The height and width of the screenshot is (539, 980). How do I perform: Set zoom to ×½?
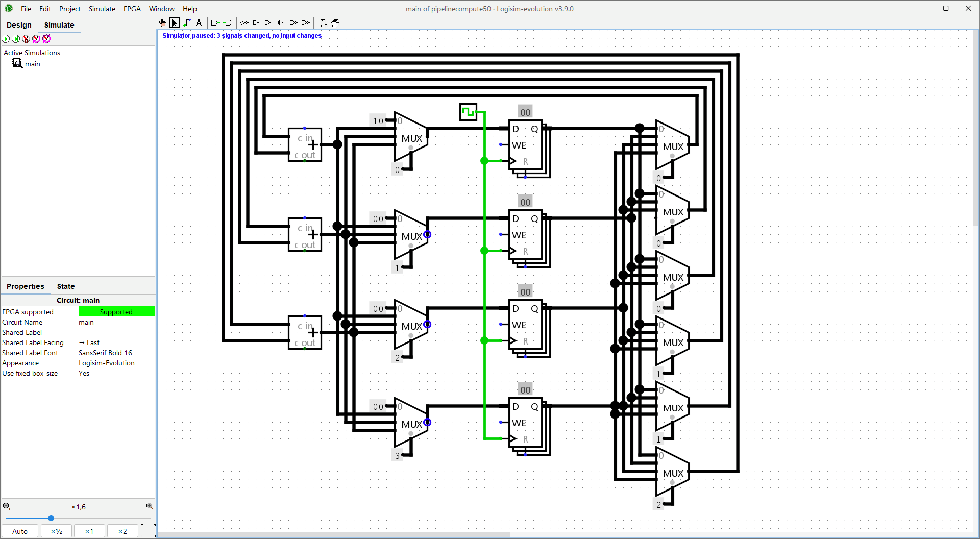57,531
